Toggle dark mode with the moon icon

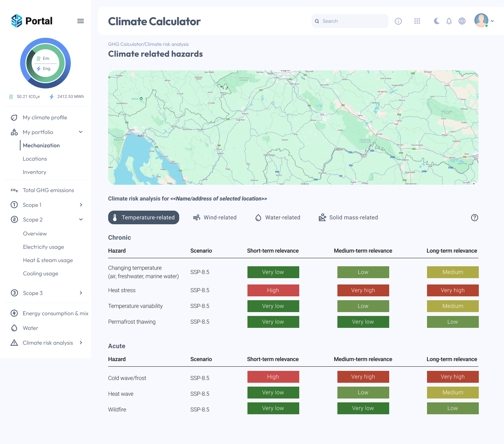(436, 21)
